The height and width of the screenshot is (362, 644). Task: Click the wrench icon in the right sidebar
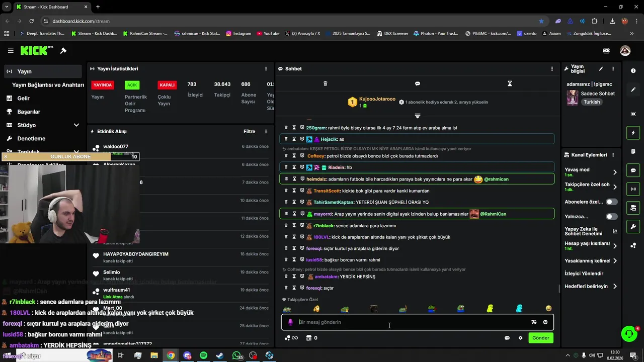coord(633,226)
